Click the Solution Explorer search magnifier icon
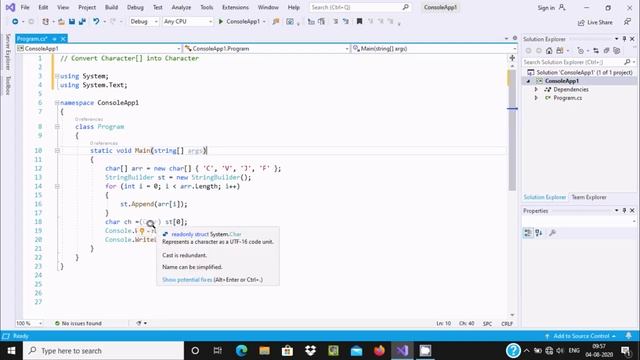Image resolution: width=640 pixels, height=360 pixels. click(627, 62)
